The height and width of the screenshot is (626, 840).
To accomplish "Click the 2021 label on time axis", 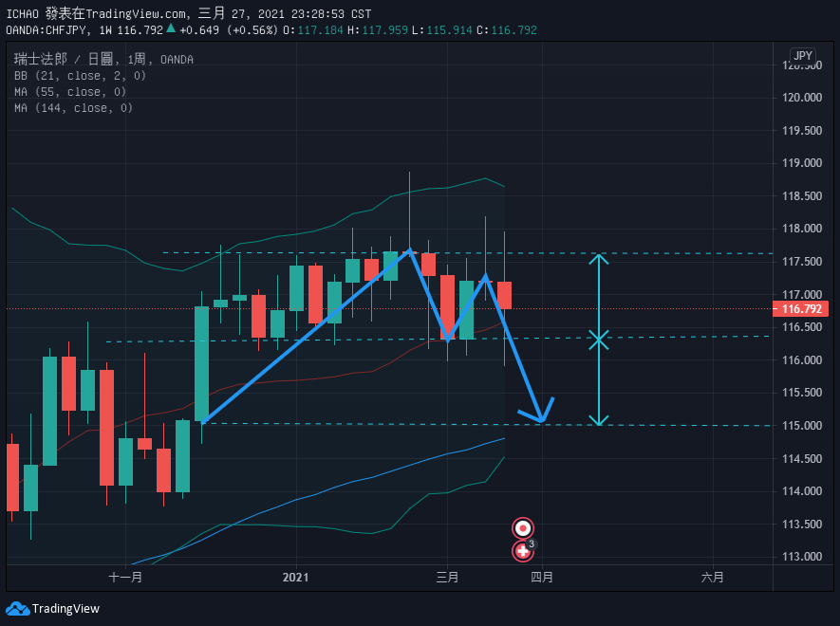I will click(296, 578).
